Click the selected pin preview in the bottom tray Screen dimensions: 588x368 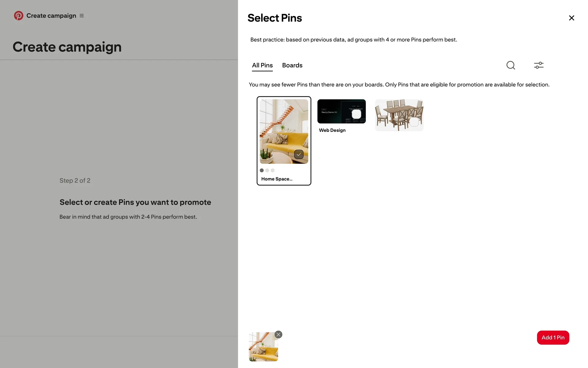[x=263, y=347]
